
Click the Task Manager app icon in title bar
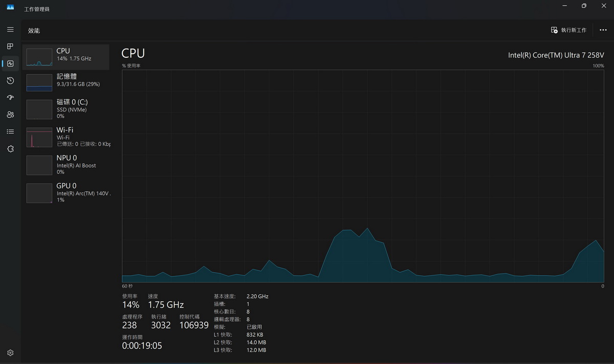pos(10,7)
